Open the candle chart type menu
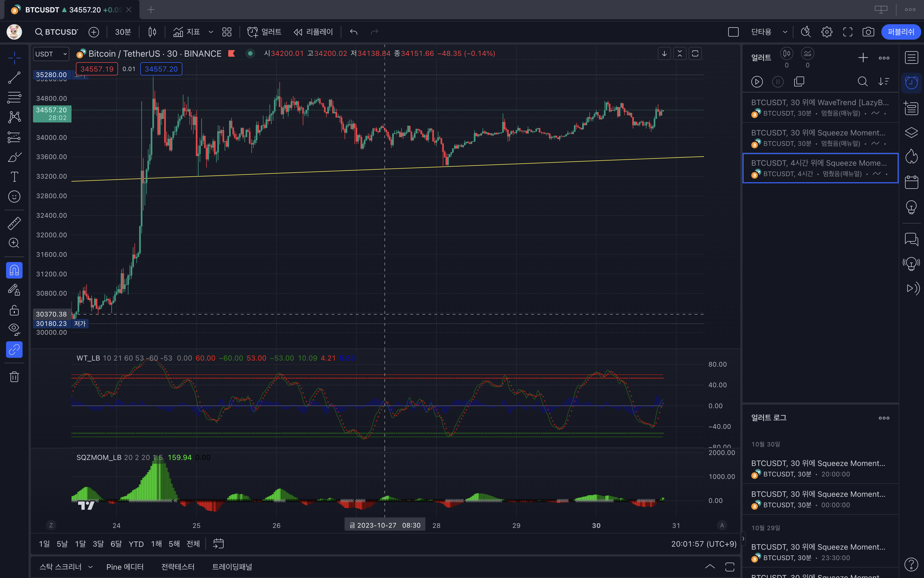 [x=152, y=32]
